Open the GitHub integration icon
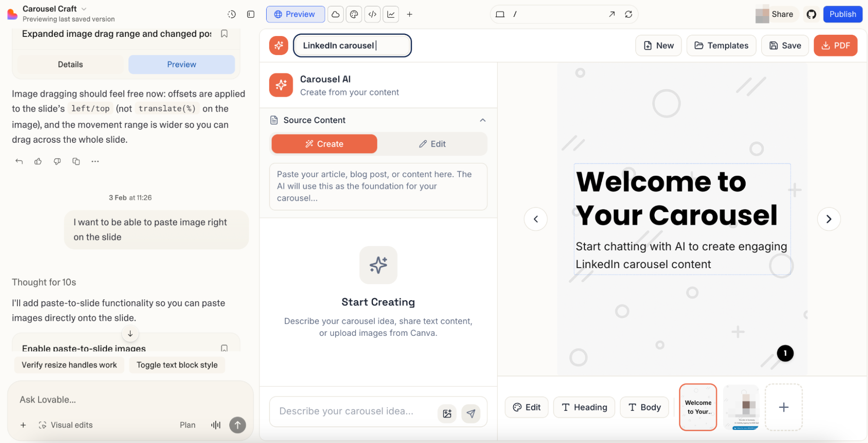The height and width of the screenshot is (443, 868). [812, 14]
